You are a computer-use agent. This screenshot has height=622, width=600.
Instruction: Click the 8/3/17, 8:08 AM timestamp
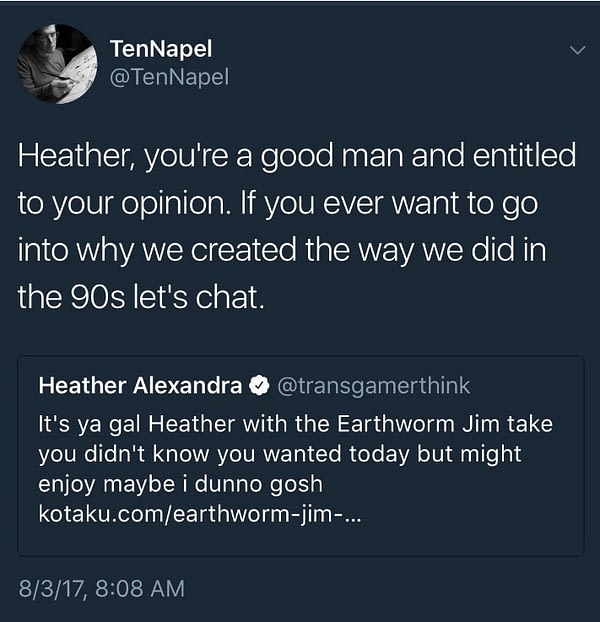tap(102, 588)
